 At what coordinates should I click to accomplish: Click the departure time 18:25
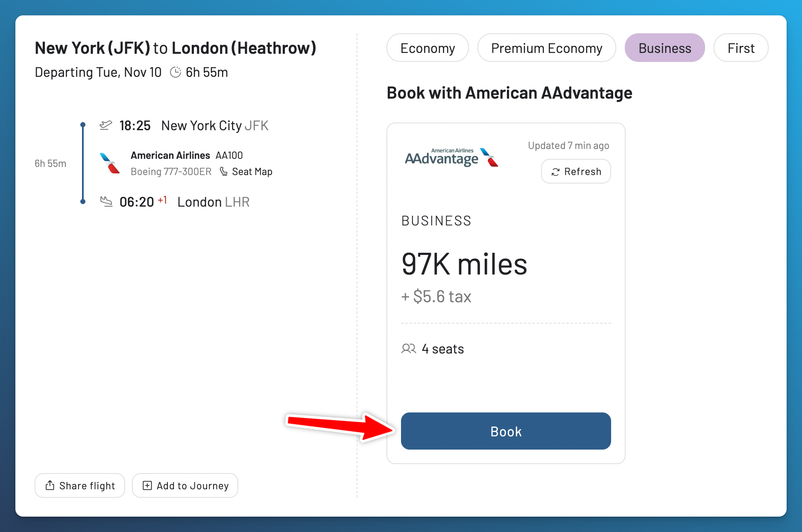(x=135, y=126)
